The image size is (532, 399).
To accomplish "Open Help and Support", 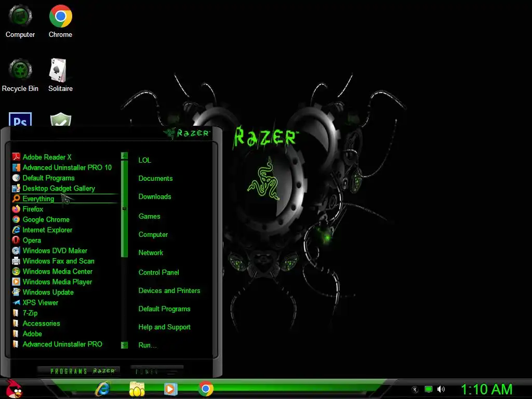I will (164, 327).
